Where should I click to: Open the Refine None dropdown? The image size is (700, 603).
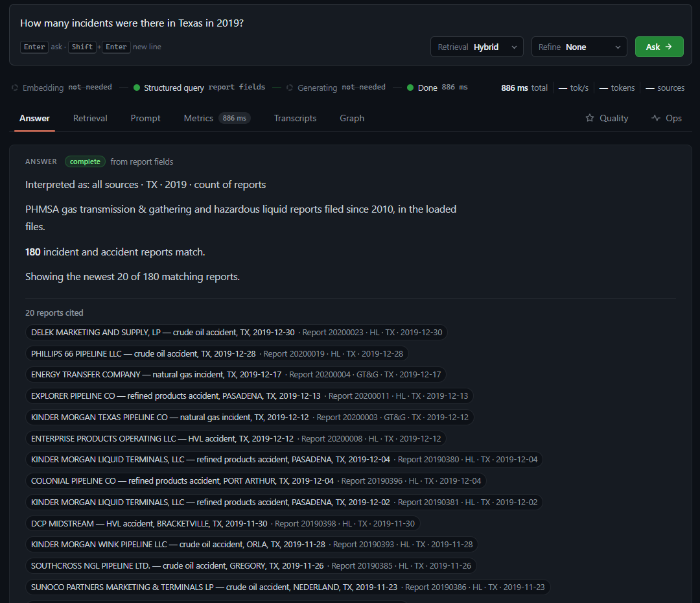click(x=579, y=47)
